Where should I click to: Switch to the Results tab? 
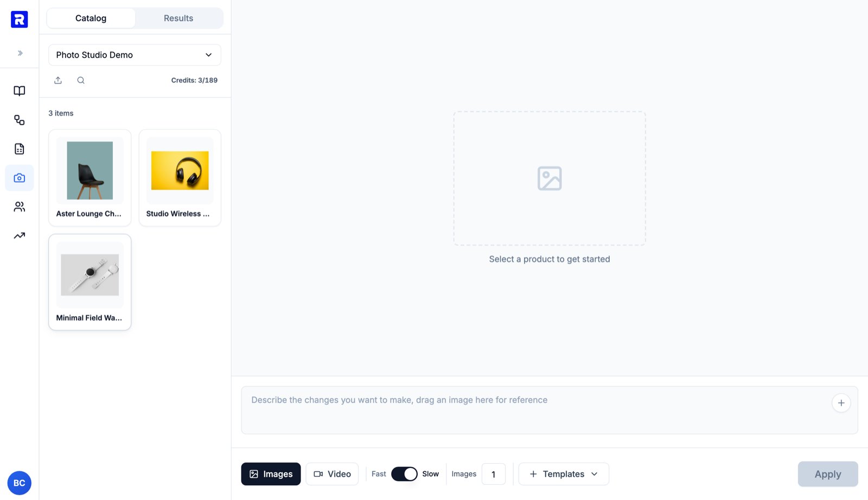click(178, 18)
